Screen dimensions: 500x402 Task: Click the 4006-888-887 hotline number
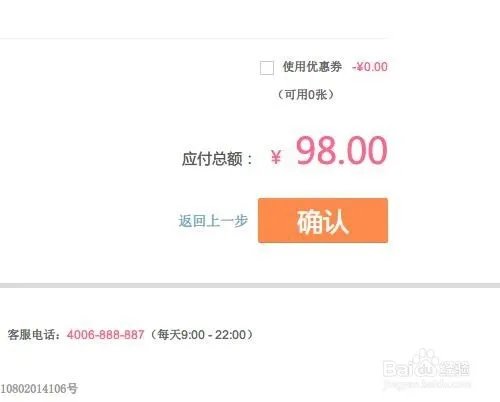[106, 334]
